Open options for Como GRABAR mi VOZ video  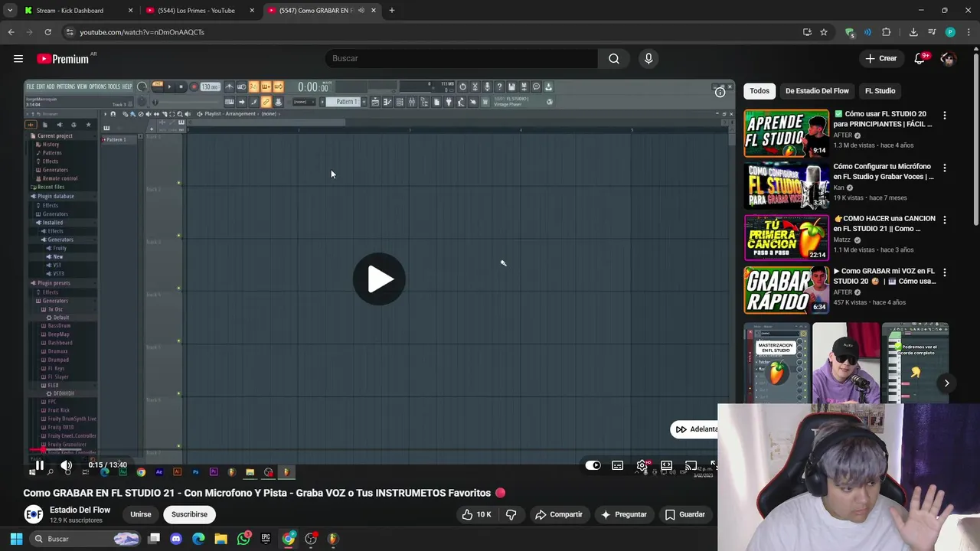[x=944, y=272]
